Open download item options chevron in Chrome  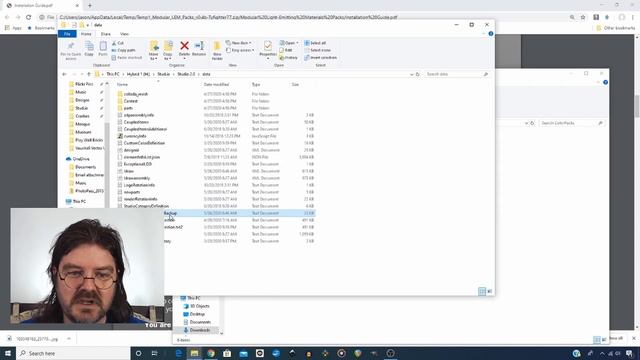[x=69, y=339]
